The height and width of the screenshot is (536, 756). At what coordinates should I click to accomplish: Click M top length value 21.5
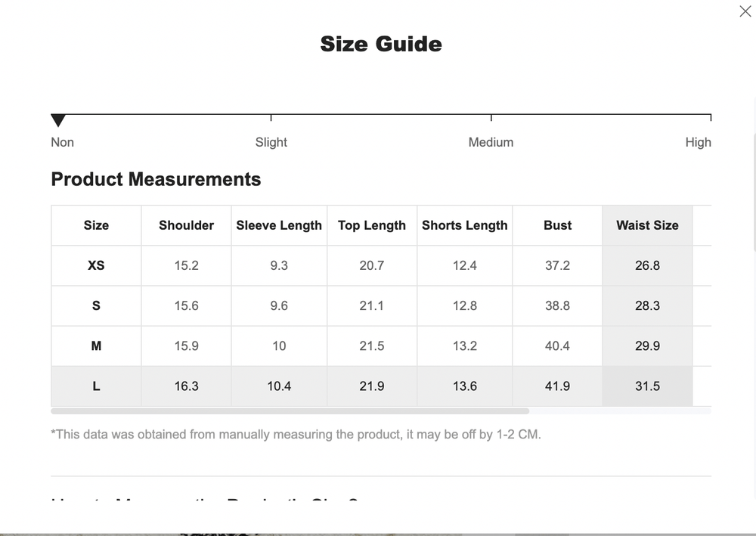(372, 346)
